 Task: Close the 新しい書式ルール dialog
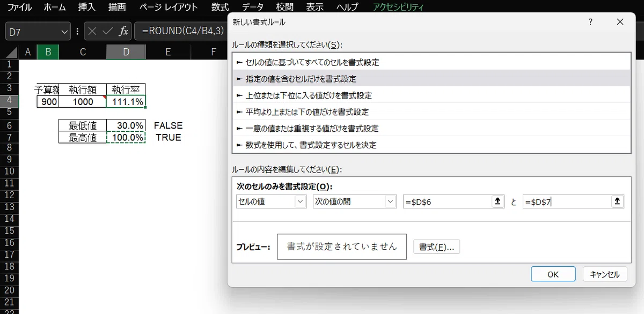(620, 22)
